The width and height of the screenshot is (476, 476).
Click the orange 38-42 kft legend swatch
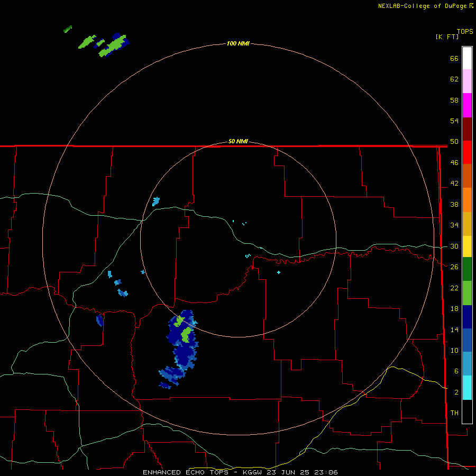click(467, 200)
